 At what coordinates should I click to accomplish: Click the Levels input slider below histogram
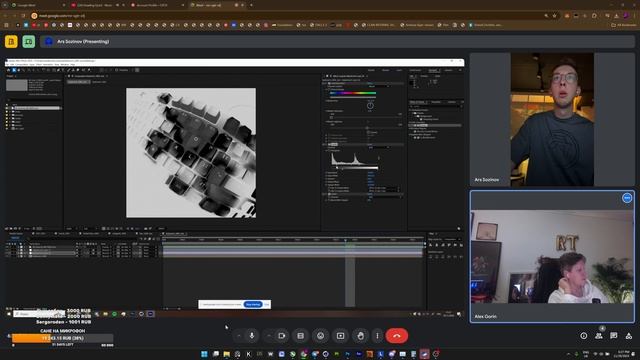(355, 167)
